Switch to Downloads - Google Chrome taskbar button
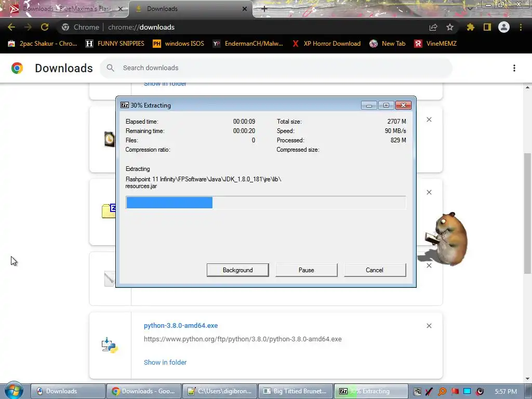The height and width of the screenshot is (399, 532). point(144,391)
